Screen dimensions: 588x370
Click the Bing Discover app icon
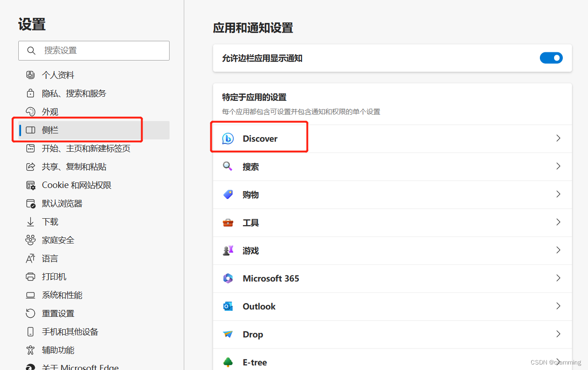pyautogui.click(x=228, y=138)
